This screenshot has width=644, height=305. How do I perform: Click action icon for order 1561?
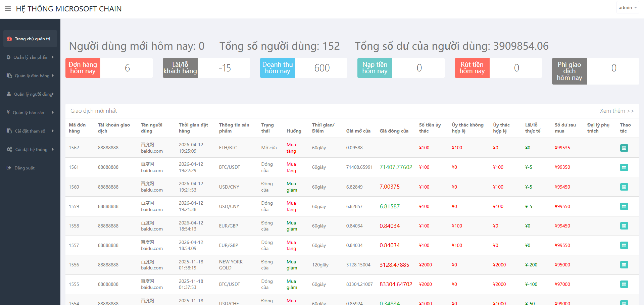point(624,167)
